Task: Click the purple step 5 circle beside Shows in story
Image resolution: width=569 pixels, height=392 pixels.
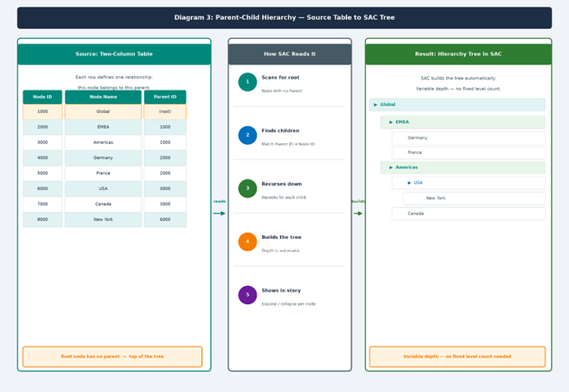Action: click(247, 295)
